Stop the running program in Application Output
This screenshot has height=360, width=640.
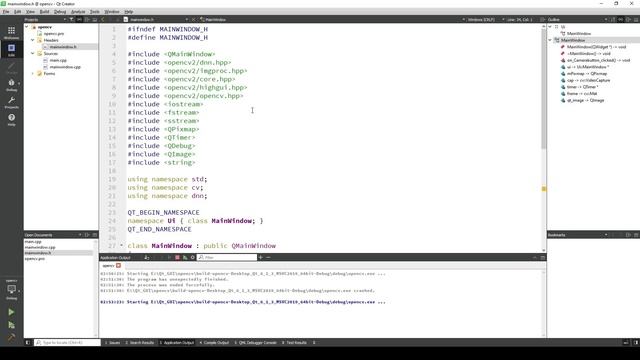177,257
